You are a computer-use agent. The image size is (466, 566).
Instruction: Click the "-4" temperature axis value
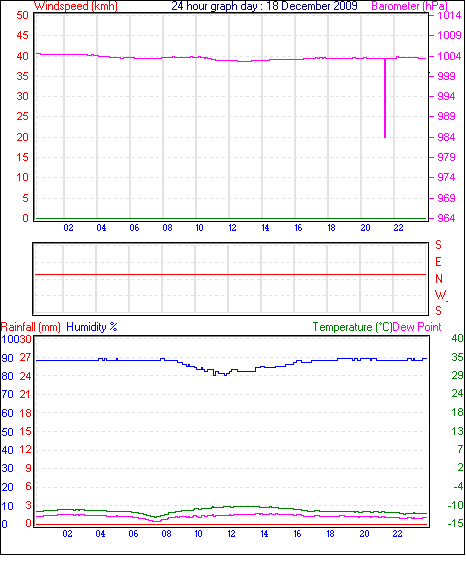click(458, 487)
